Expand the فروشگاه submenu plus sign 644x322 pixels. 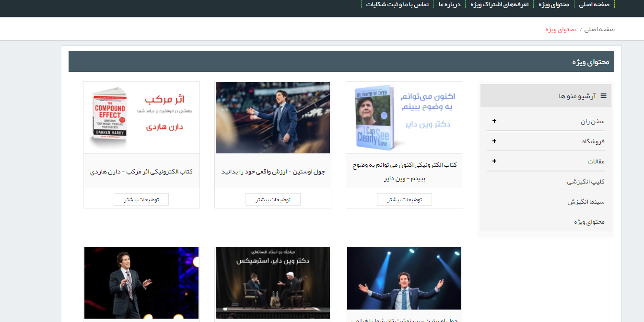point(494,141)
